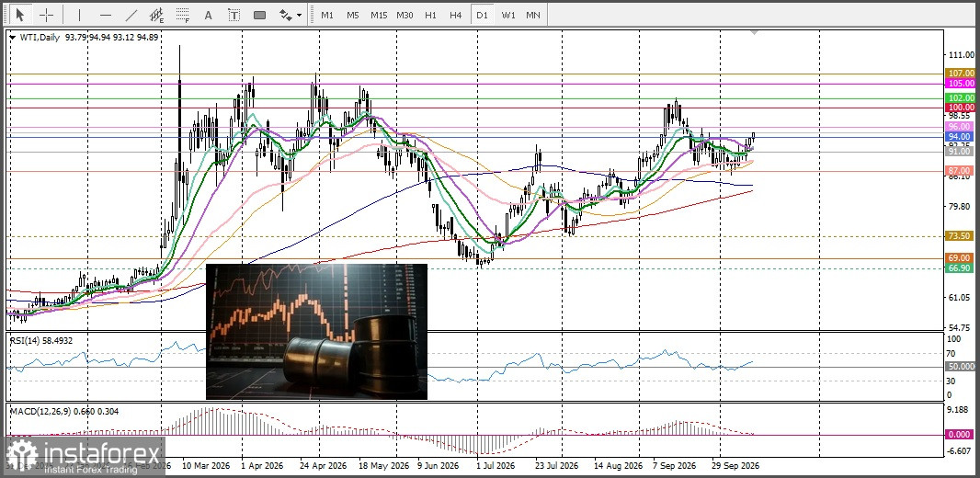Select the D1 daily timeframe
The width and height of the screenshot is (980, 478).
point(481,15)
